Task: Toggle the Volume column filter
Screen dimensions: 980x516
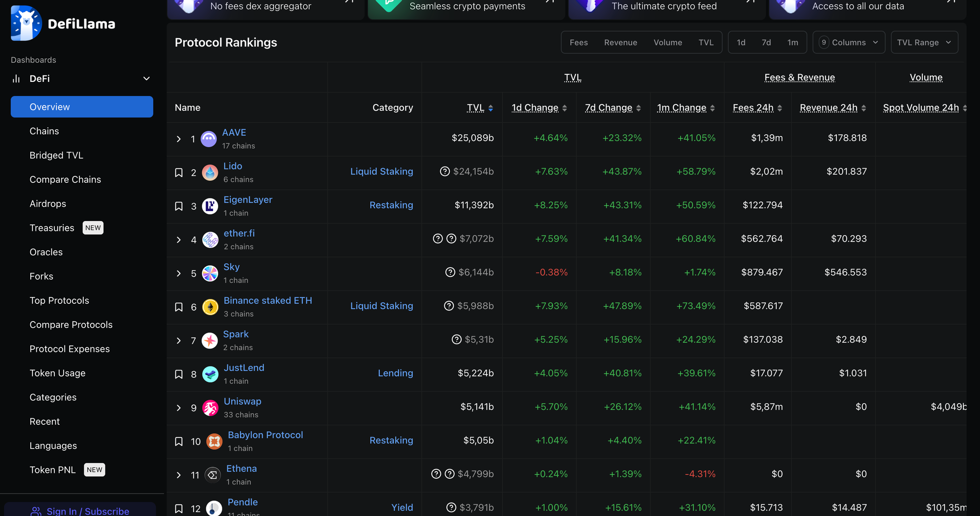Action: click(x=667, y=43)
